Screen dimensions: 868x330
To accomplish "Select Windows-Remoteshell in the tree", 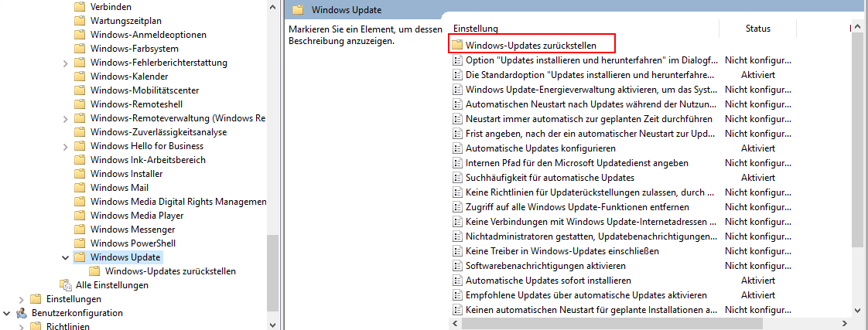I will 136,104.
